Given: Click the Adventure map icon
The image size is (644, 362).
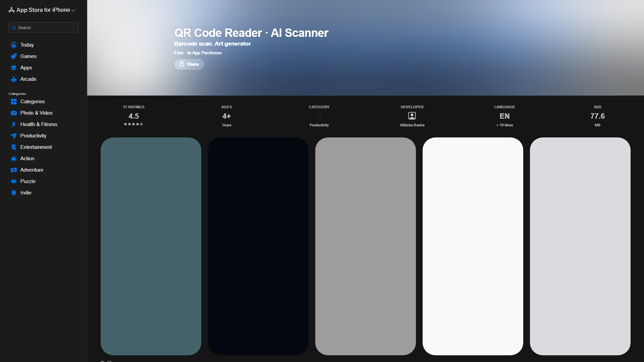Looking at the screenshot, I should point(14,170).
